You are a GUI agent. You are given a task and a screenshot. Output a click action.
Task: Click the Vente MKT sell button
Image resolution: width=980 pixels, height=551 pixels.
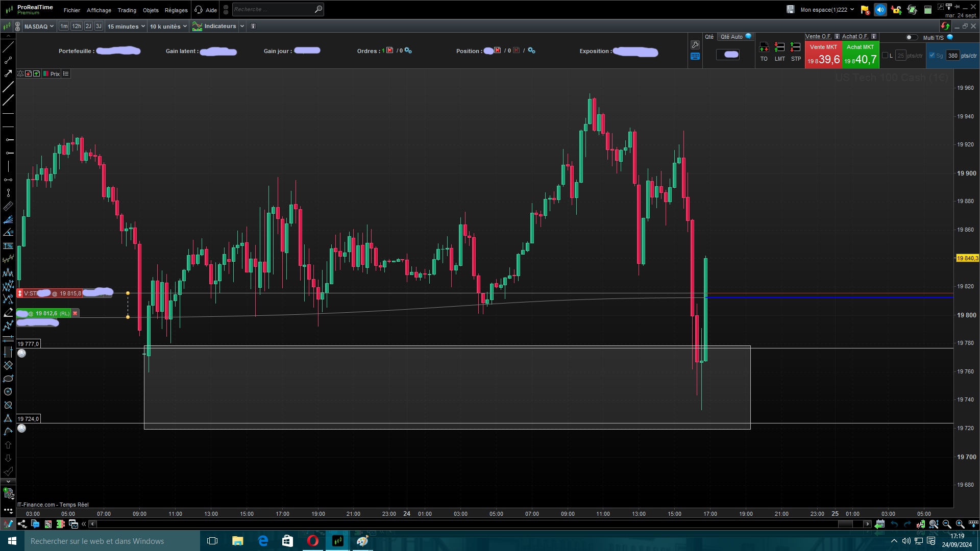click(823, 55)
